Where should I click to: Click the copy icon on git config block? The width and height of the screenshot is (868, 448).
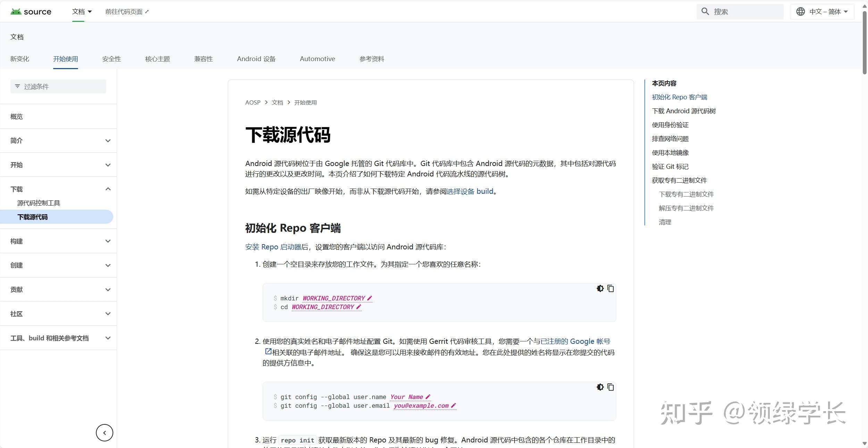point(610,387)
